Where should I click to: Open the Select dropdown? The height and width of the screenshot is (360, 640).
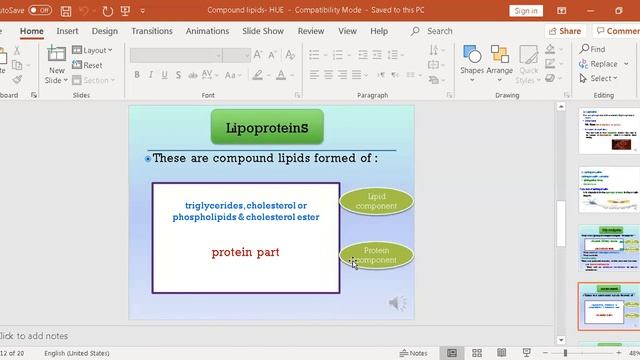(598, 78)
